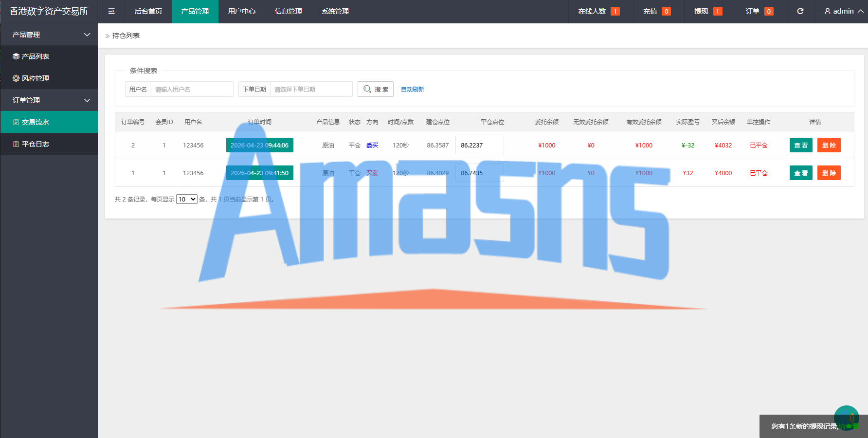Click the order time 2026-04-23 09:44:06
Screen dimensions: 868x438
pyautogui.click(x=260, y=145)
